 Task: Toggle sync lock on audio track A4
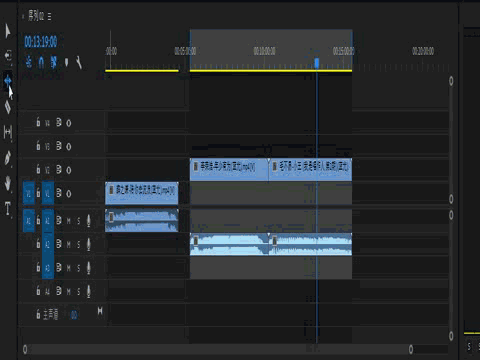[x=59, y=291]
